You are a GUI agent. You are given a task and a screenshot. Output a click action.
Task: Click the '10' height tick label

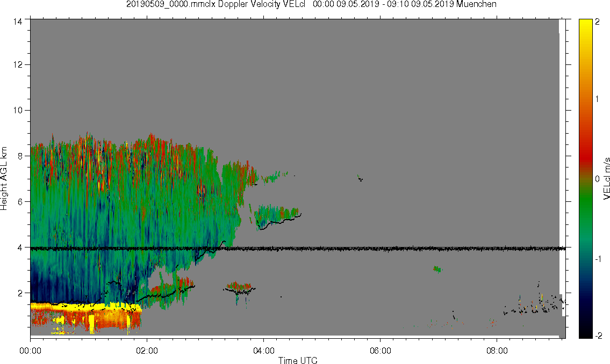pos(18,110)
